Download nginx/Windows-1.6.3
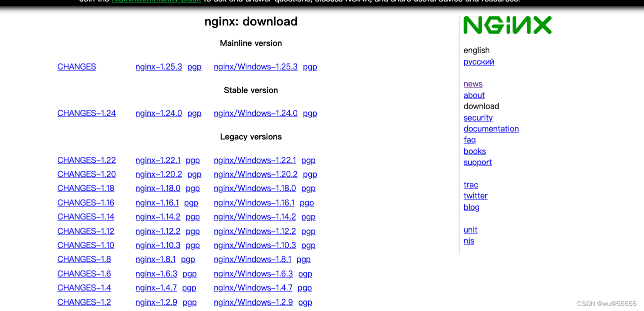 [x=253, y=273]
